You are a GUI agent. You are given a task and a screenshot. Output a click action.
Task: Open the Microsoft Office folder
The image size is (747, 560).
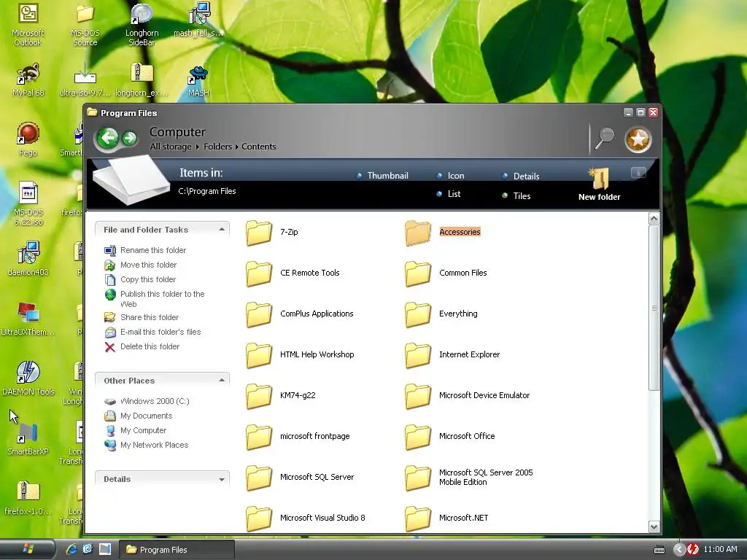[450, 437]
